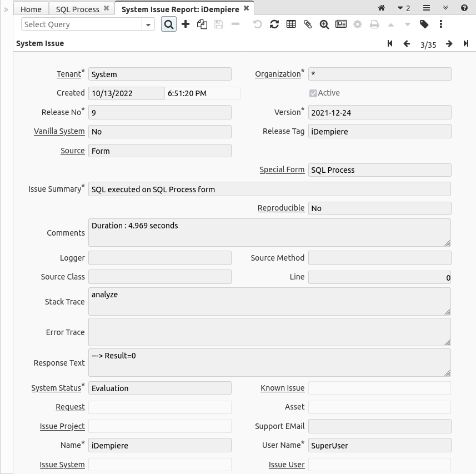The width and height of the screenshot is (476, 474).
Task: Toggle the Active checkbox
Action: click(313, 93)
